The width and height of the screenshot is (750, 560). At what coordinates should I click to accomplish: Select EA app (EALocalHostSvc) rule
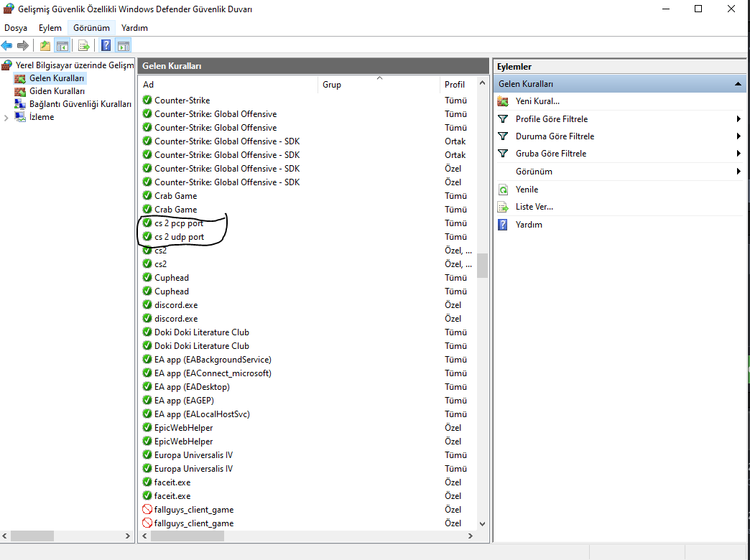click(x=308, y=414)
